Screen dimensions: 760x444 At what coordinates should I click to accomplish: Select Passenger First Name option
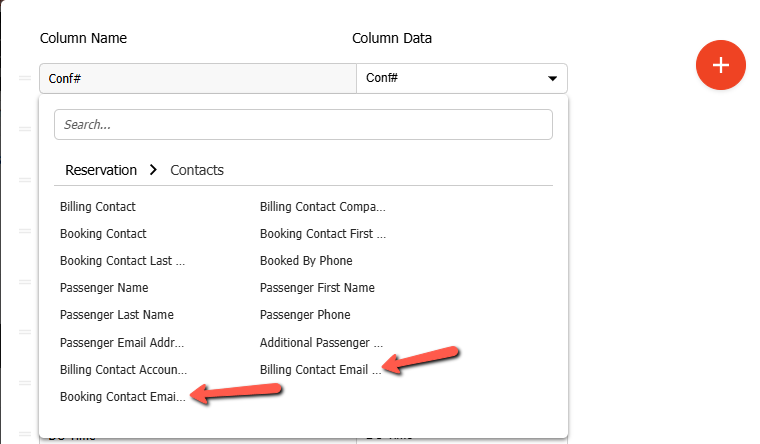pos(317,288)
